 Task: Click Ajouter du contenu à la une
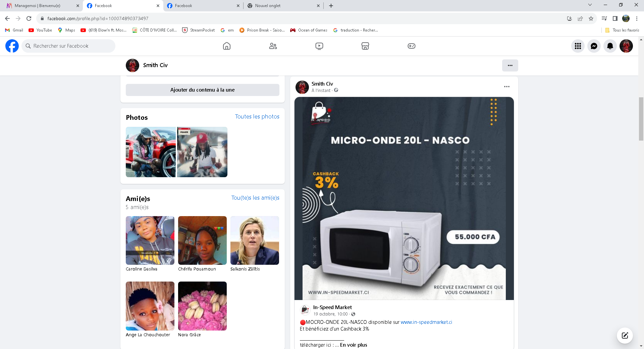[x=202, y=90]
